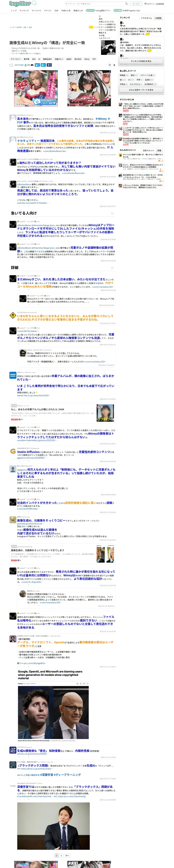The width and height of the screenshot is (174, 868).
Task: Open sonodam.hatenadiary.jp entry link
Action: coord(37,440)
